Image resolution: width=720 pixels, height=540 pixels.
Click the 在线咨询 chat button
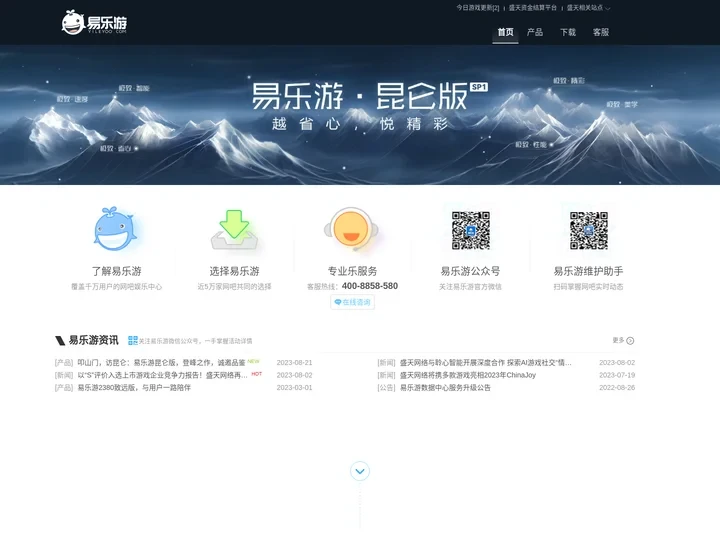(x=352, y=302)
